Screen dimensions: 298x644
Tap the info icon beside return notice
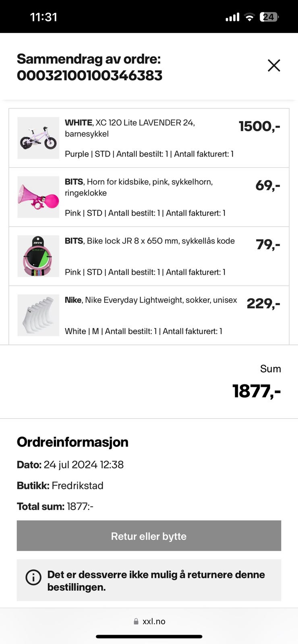(33, 577)
